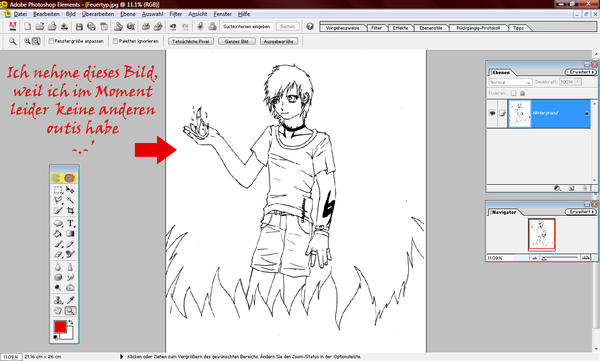Hide the Hintergrund layer via eye icon

pos(492,113)
